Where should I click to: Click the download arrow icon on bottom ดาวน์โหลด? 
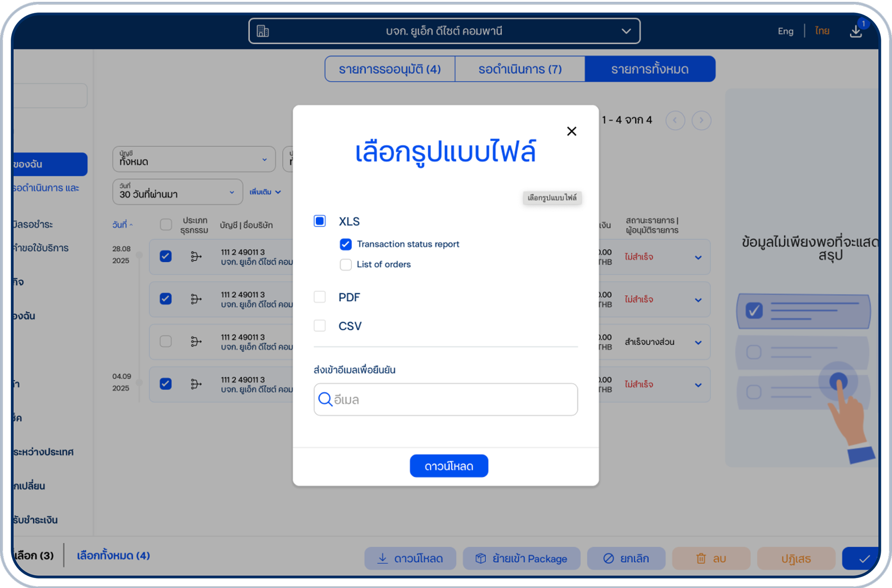coord(382,558)
